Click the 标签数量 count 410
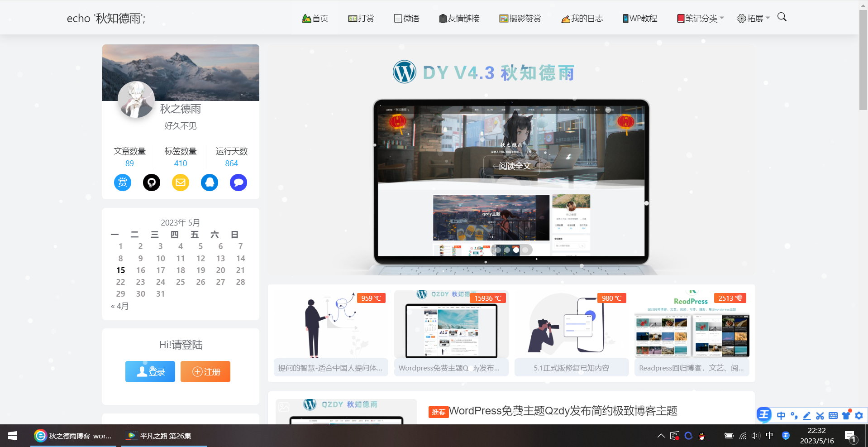868x447 pixels. point(181,163)
